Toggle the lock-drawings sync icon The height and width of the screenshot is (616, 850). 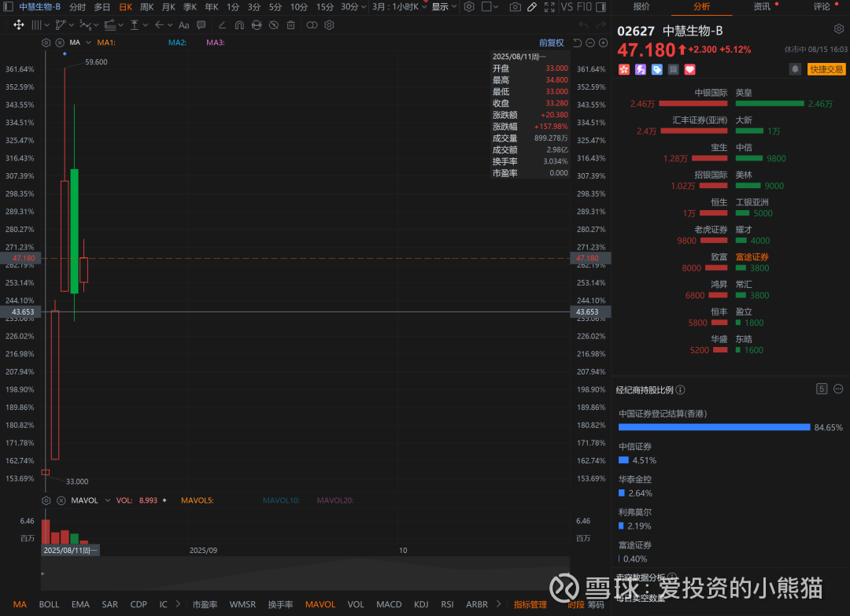pos(257,25)
